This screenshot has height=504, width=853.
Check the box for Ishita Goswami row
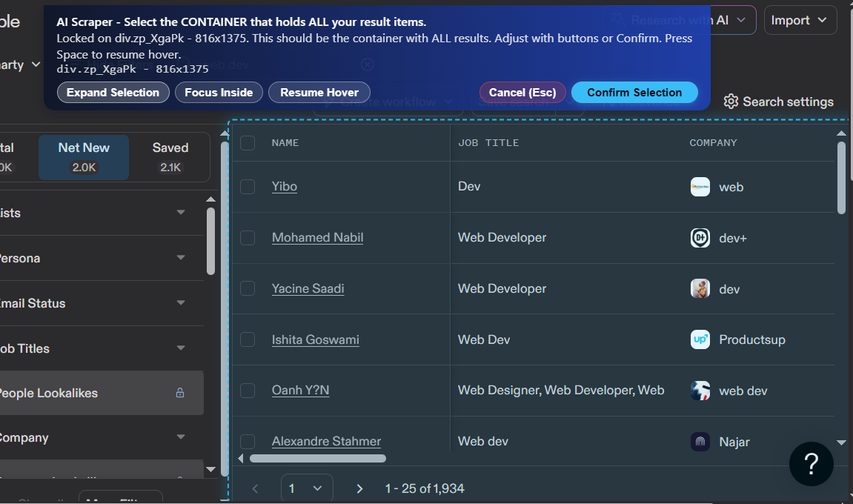coord(248,339)
